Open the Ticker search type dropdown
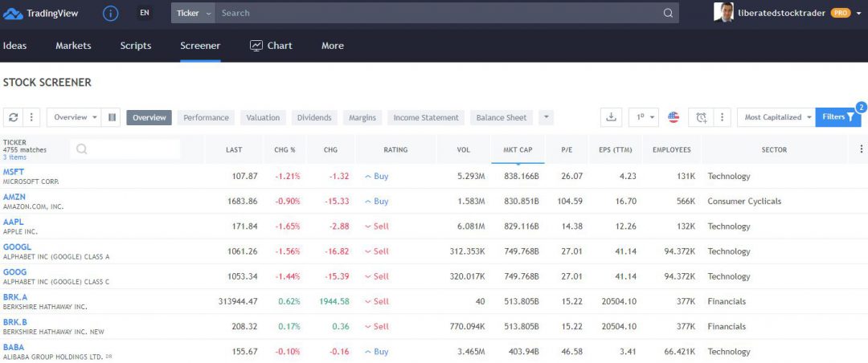Viewport: 868px width, 363px height. (x=193, y=14)
